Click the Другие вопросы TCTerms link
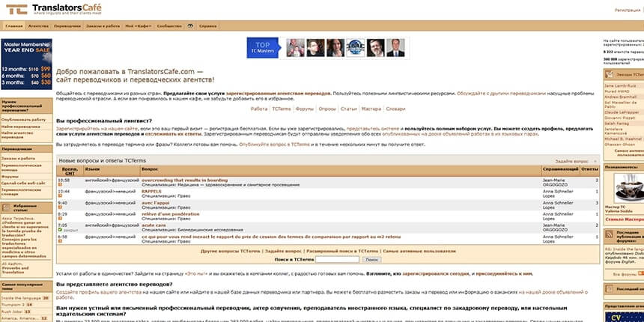 pyautogui.click(x=231, y=251)
